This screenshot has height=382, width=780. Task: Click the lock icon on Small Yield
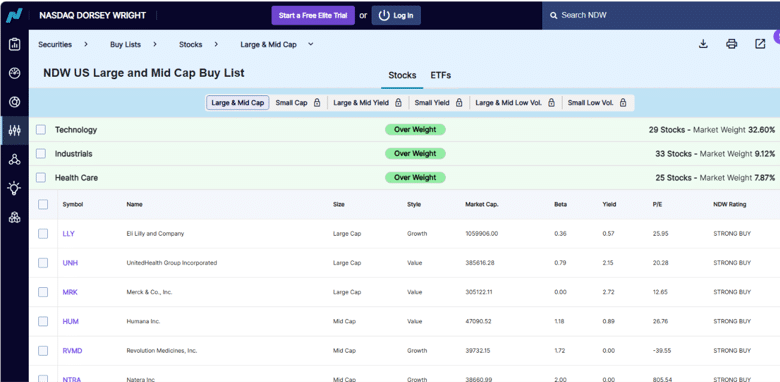[x=459, y=102]
